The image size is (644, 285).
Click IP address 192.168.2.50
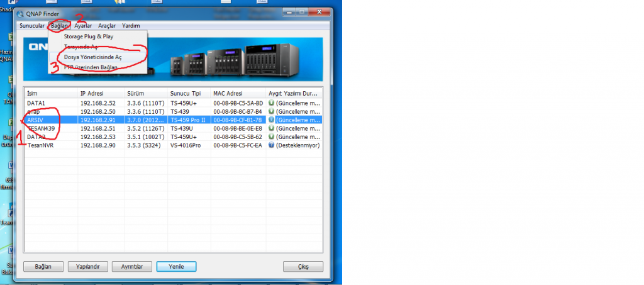(x=97, y=112)
